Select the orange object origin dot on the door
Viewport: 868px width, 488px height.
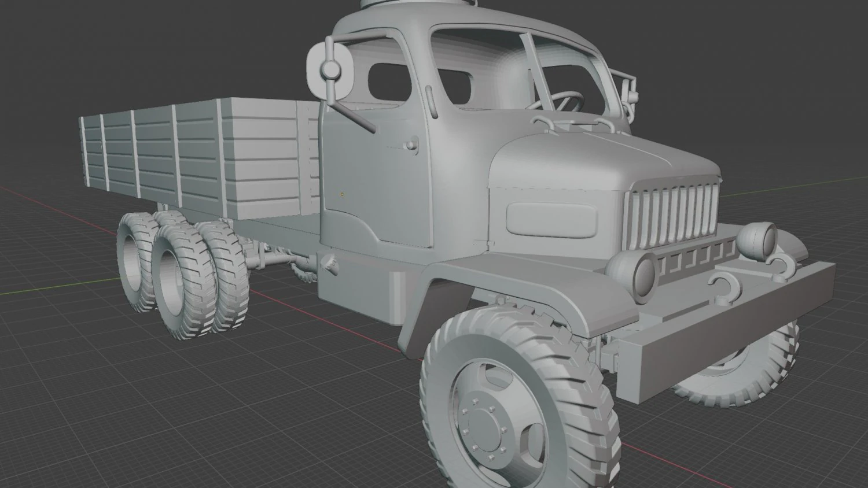click(x=341, y=194)
